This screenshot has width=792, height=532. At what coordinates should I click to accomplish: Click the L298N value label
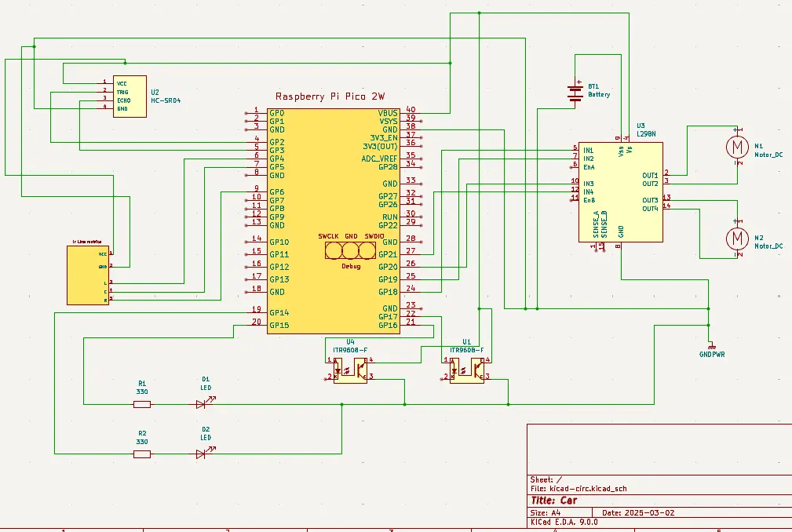646,133
